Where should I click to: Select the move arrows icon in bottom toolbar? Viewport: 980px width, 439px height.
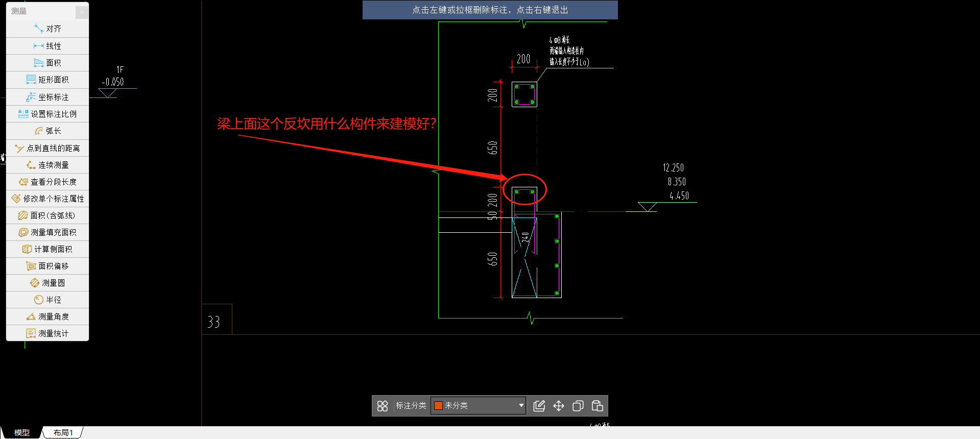559,406
